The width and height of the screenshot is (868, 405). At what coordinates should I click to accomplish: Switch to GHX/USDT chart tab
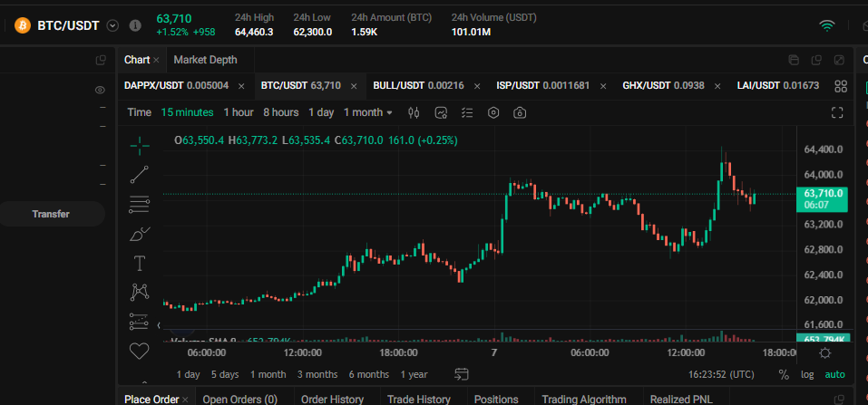[664, 86]
